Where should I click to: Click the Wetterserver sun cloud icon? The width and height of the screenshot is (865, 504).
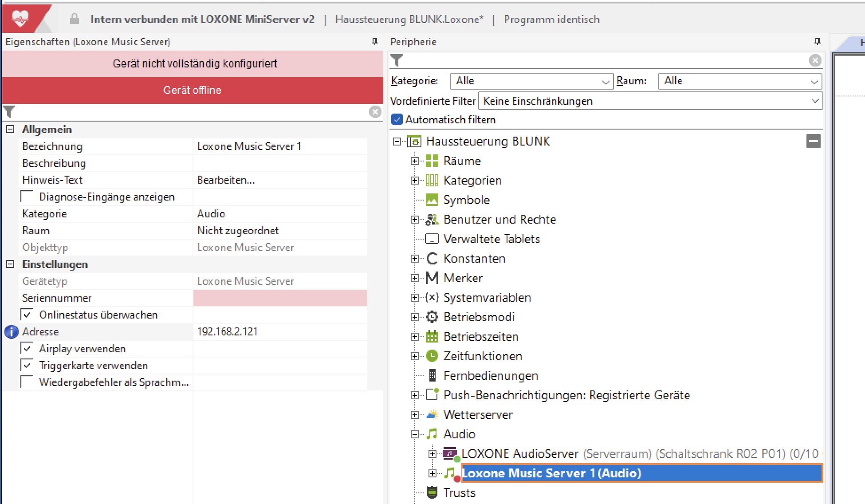tap(432, 414)
